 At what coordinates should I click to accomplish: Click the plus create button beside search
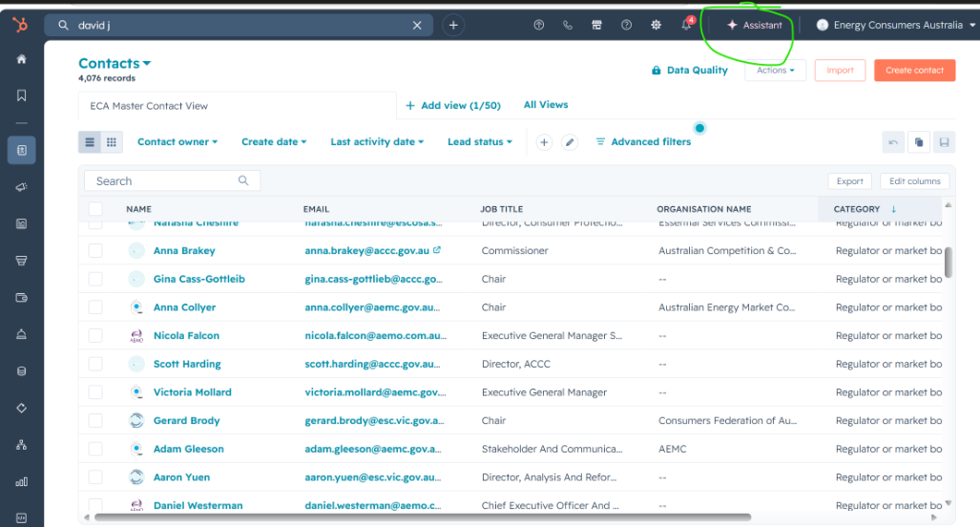453,25
